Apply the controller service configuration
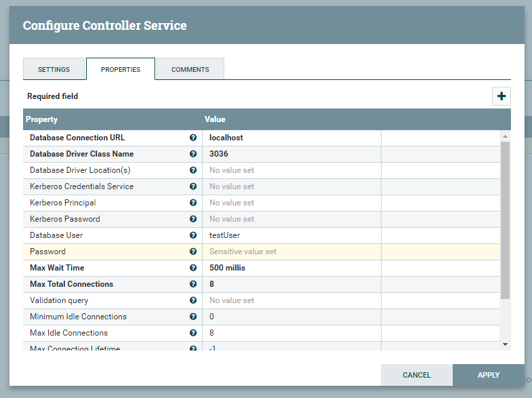Image resolution: width=532 pixels, height=398 pixels. (488, 375)
